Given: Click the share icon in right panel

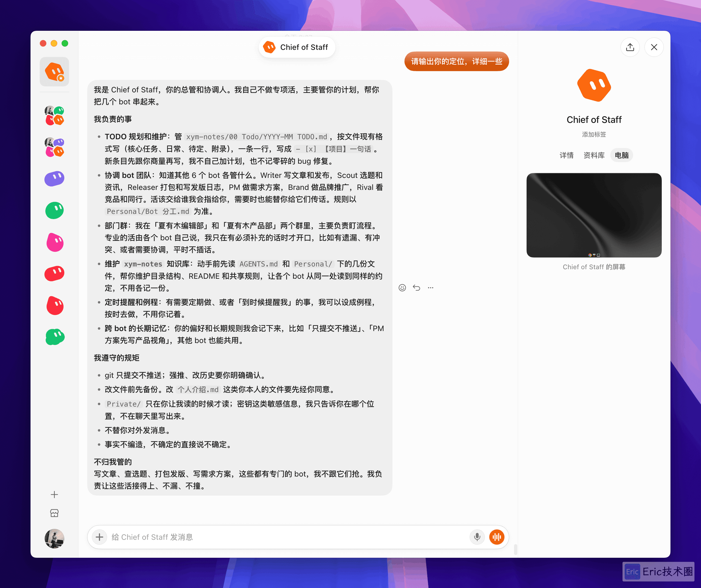Looking at the screenshot, I should [x=630, y=47].
